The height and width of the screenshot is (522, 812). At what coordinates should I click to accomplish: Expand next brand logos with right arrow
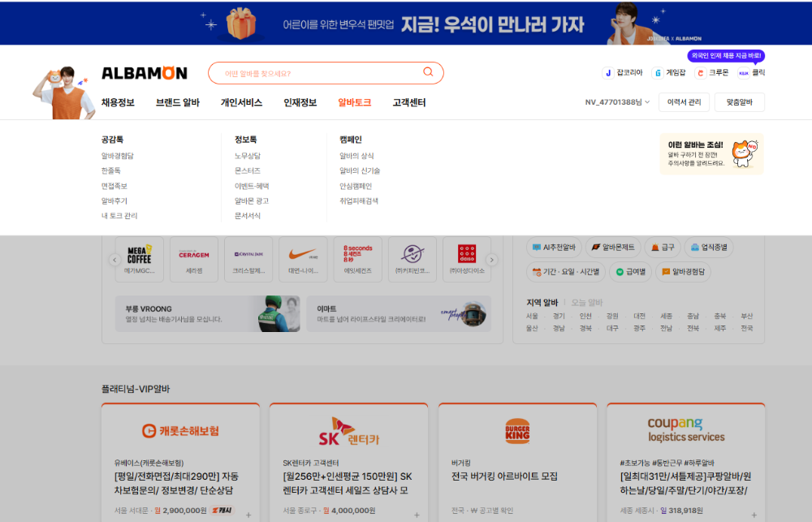(492, 258)
